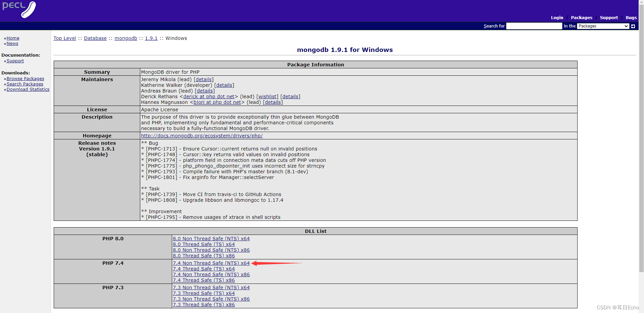
Task: Open Browse Packages in the sidebar
Action: point(25,78)
